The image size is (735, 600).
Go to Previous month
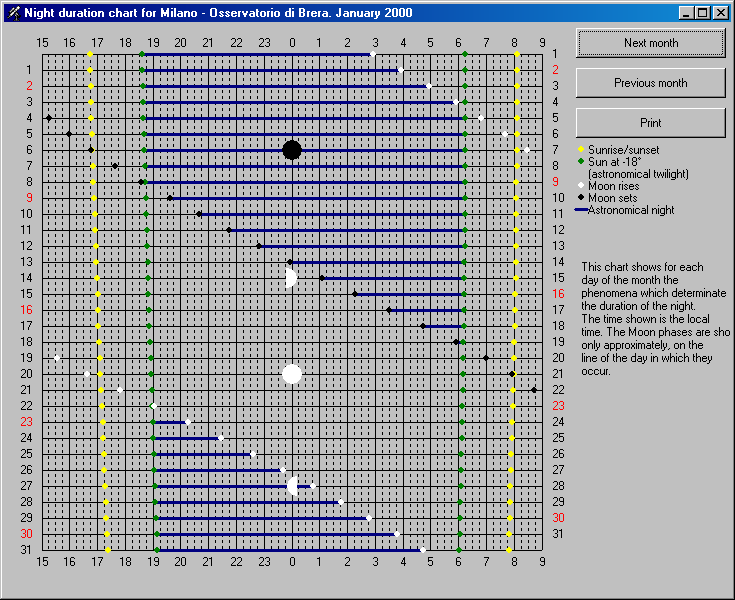point(651,83)
